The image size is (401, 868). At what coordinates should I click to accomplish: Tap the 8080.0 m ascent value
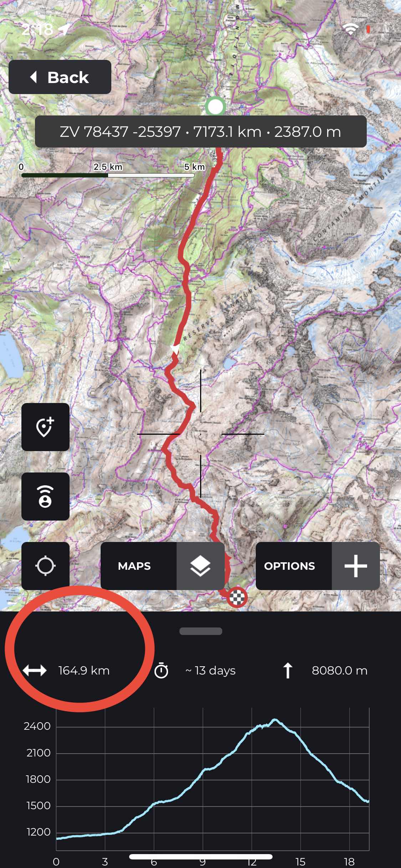[339, 670]
